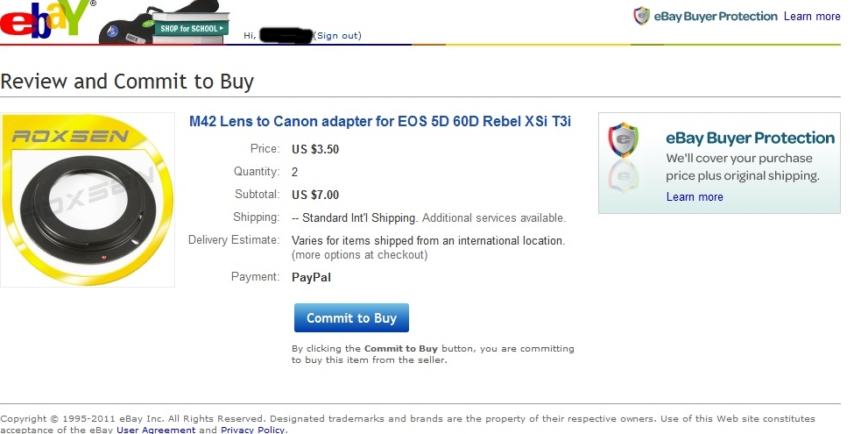This screenshot has height=434, width=868.
Task: Open the User Agreement link
Action: (x=156, y=430)
